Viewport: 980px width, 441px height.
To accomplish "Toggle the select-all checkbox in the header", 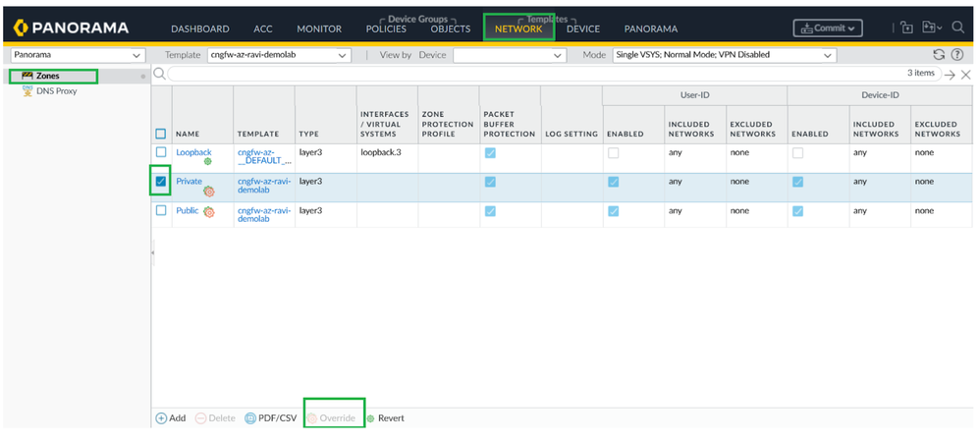I will tap(161, 134).
